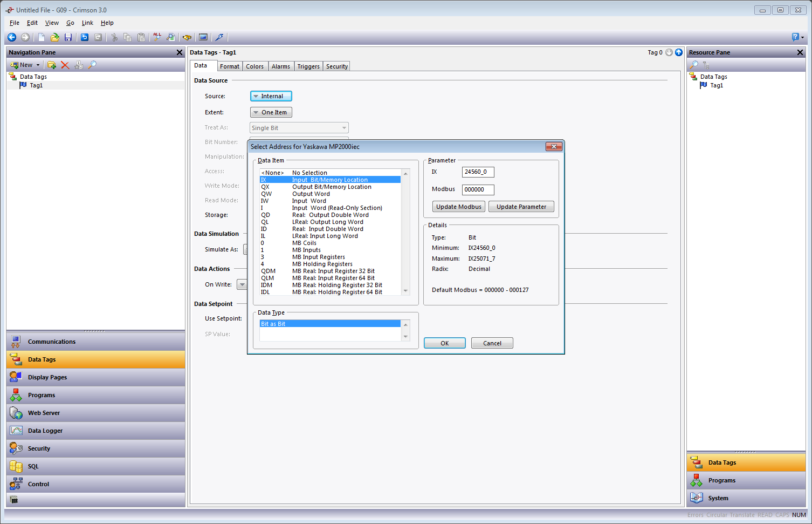Click New tag button in Navigation Pane

tap(25, 65)
